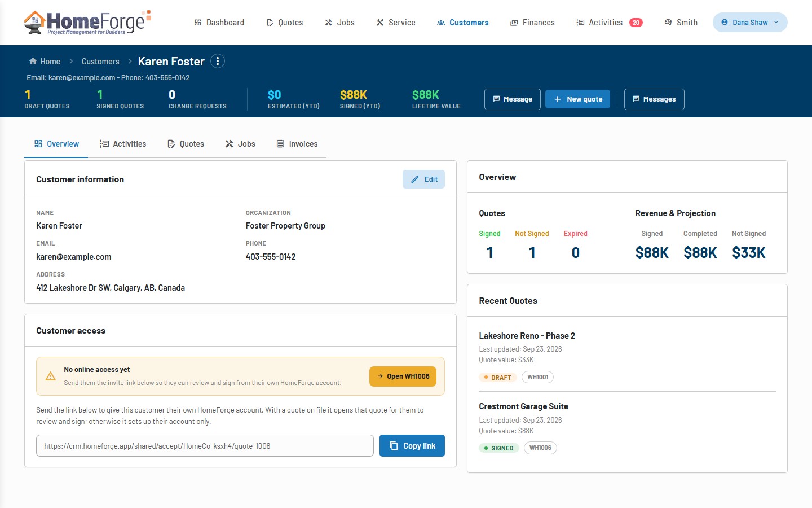Image resolution: width=812 pixels, height=508 pixels.
Task: Click the WH1001 quote tag
Action: (x=538, y=377)
